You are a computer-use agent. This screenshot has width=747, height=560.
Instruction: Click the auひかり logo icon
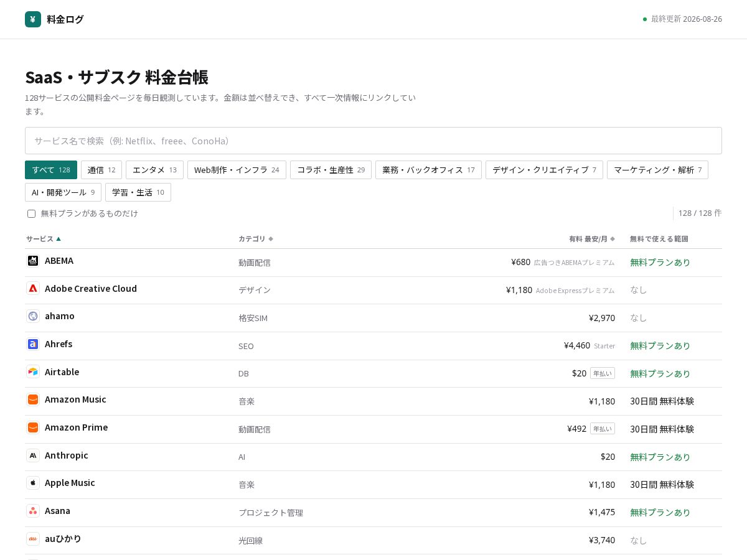pyautogui.click(x=33, y=539)
